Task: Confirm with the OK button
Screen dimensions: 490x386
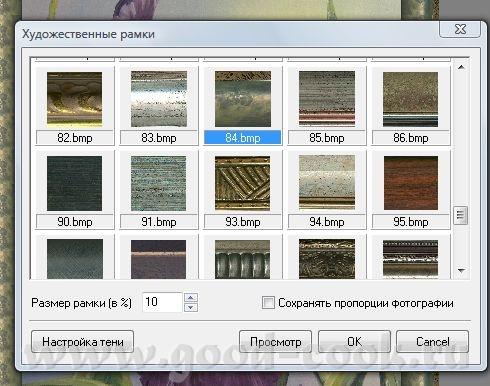Action: pyautogui.click(x=354, y=342)
